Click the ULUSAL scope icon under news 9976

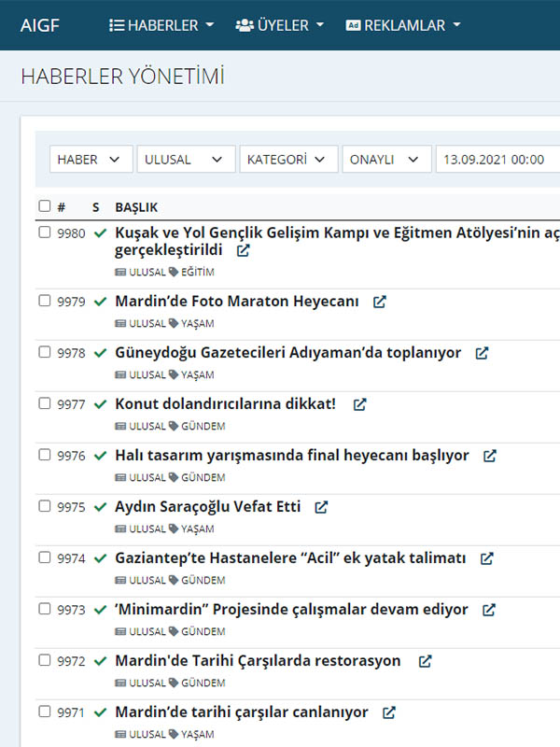122,477
